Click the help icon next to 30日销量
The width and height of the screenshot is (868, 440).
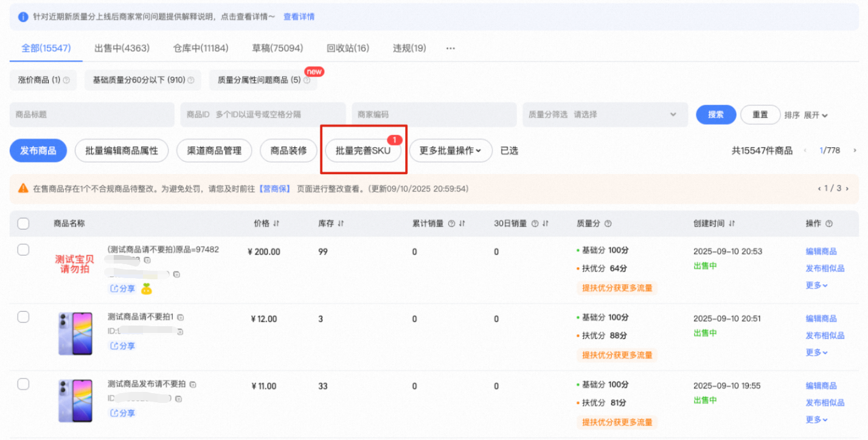coord(535,224)
